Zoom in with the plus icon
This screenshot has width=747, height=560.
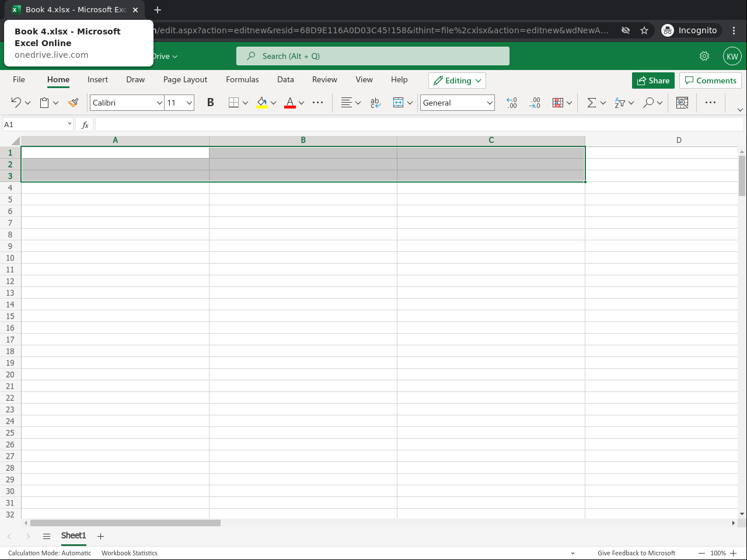(x=733, y=553)
